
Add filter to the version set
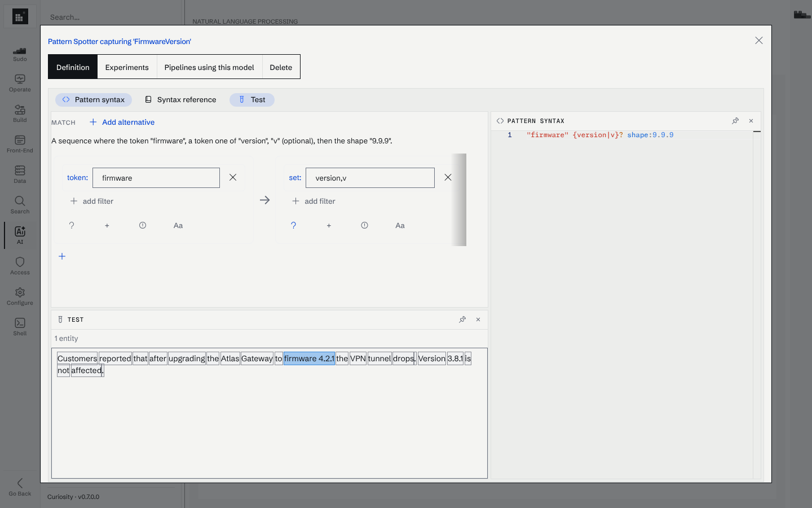pyautogui.click(x=314, y=201)
